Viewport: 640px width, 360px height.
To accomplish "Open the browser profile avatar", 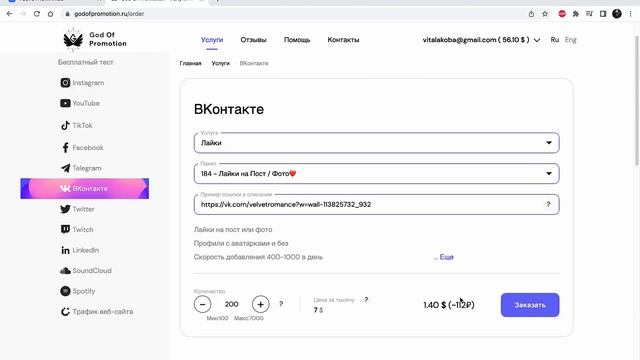I will coord(617,13).
